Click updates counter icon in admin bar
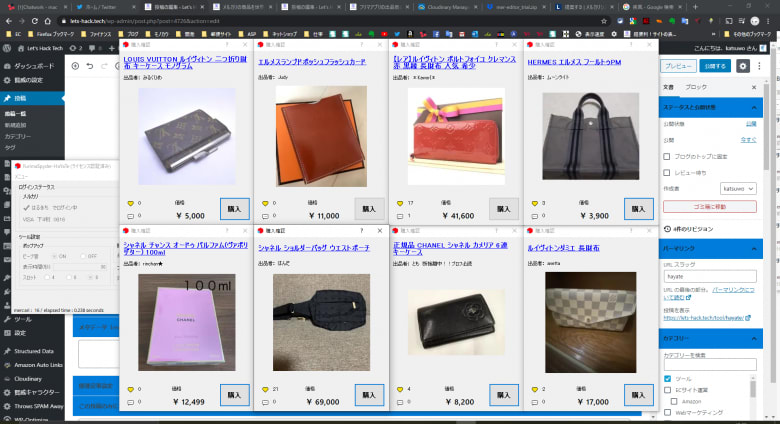 (x=75, y=48)
